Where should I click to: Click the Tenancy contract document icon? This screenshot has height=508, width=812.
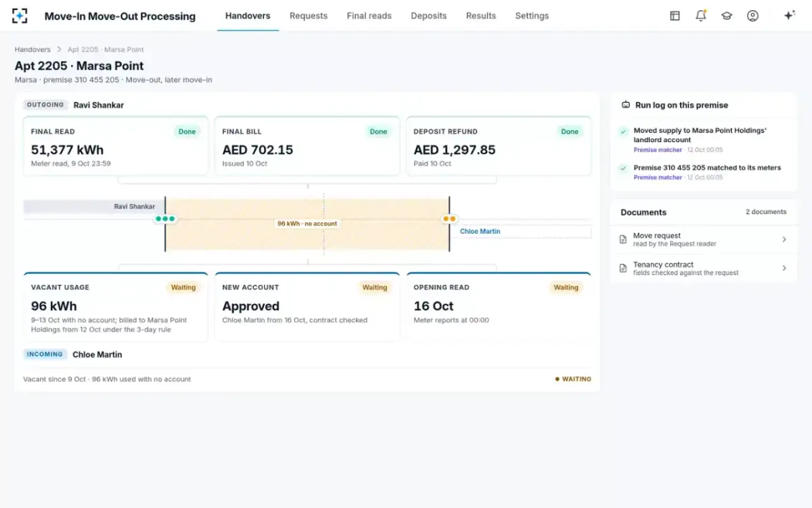coord(623,268)
